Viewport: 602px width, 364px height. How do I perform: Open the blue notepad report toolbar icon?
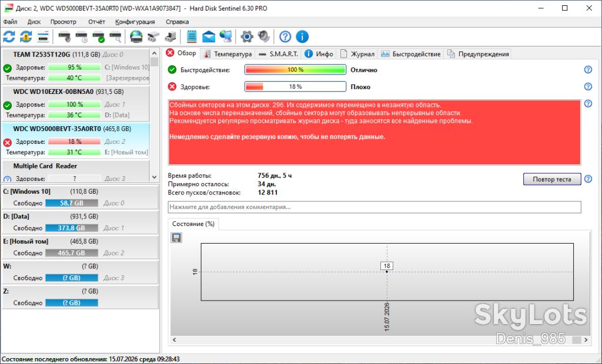pos(192,37)
